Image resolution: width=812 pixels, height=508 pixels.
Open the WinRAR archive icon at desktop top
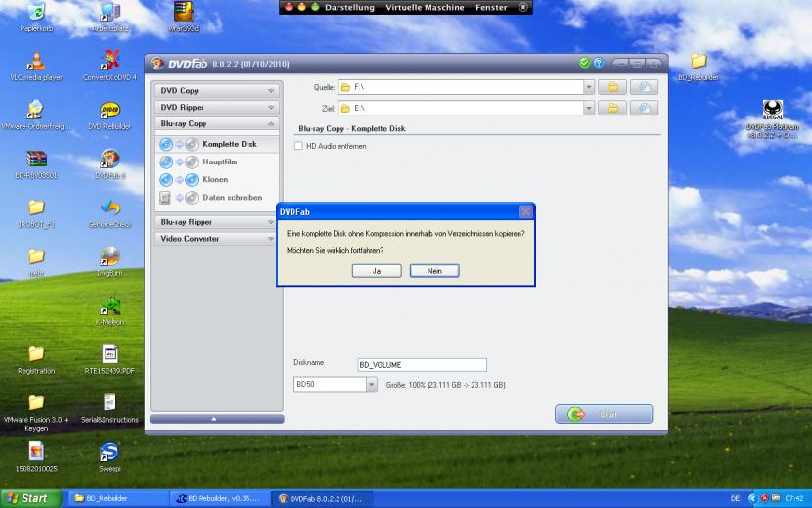click(183, 16)
